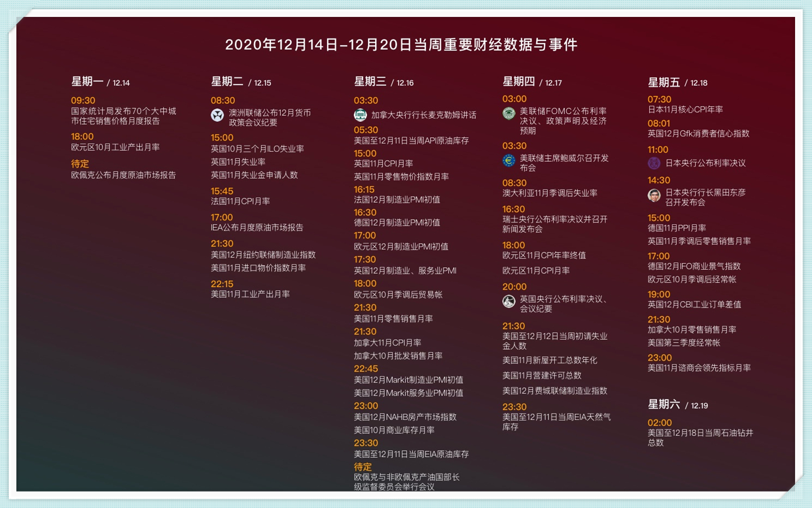Click 美国至12月11日当周EIA原油库存
This screenshot has height=508, width=812.
(x=411, y=454)
